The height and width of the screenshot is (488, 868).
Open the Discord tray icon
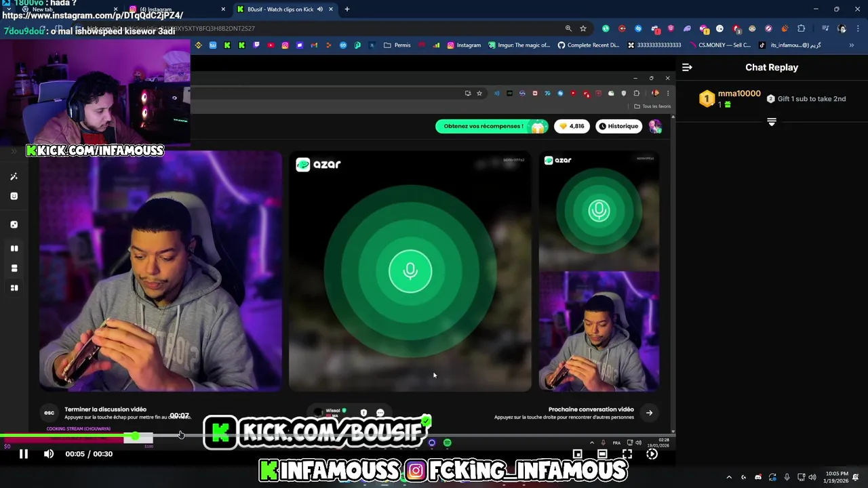tap(758, 477)
